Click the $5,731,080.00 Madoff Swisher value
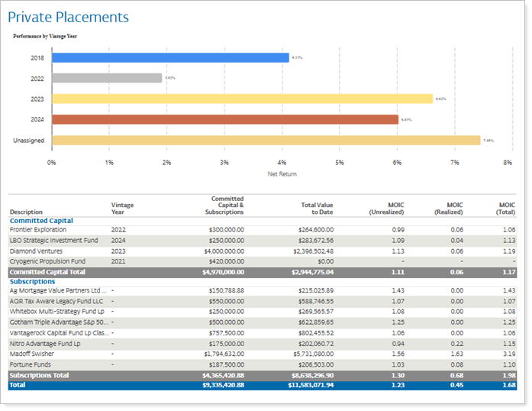This screenshot has width=532, height=411. 314,354
